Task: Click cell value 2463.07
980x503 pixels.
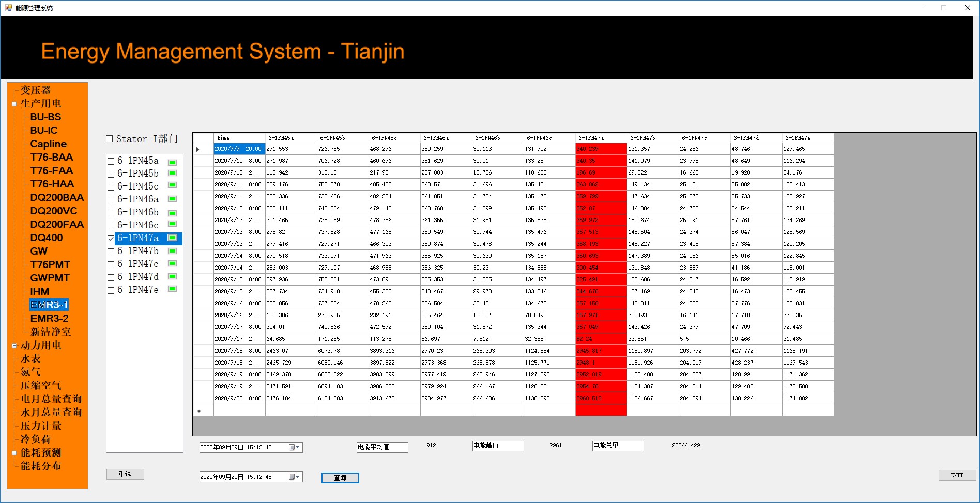Action: [x=291, y=351]
